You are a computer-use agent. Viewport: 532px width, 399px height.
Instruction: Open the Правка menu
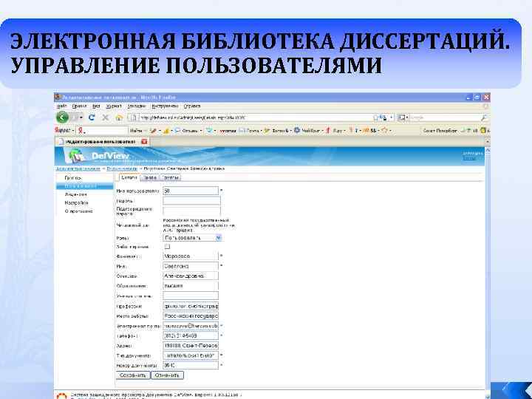(x=79, y=106)
